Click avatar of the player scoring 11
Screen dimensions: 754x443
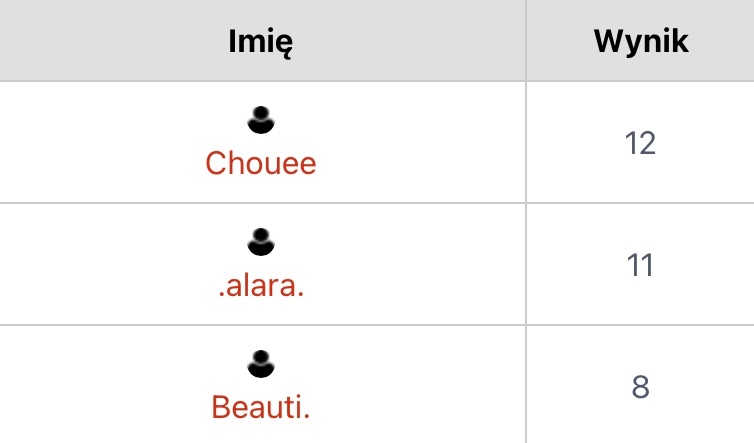click(x=261, y=243)
